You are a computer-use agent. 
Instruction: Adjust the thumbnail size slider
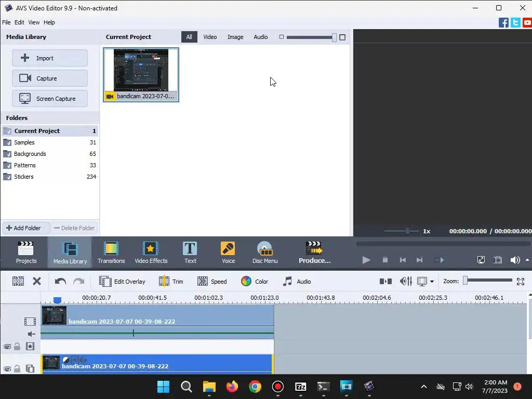pyautogui.click(x=334, y=37)
